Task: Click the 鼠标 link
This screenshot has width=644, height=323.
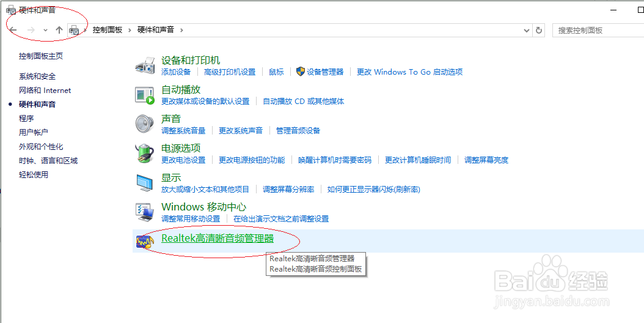Action: (x=276, y=72)
